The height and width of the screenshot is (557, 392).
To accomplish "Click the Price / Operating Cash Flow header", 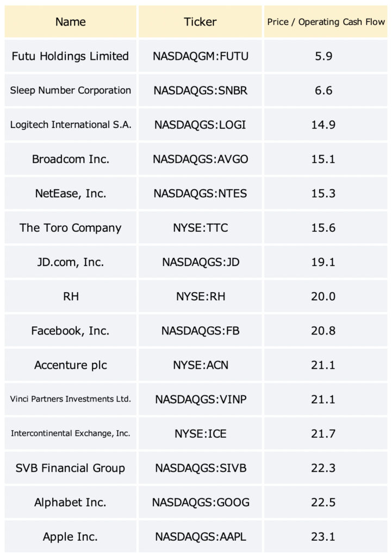I will click(x=326, y=22).
